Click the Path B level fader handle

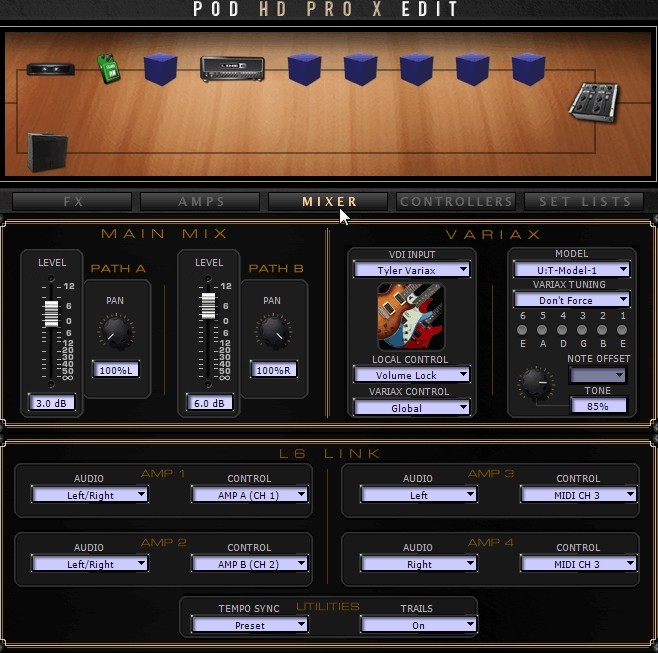tap(208, 306)
